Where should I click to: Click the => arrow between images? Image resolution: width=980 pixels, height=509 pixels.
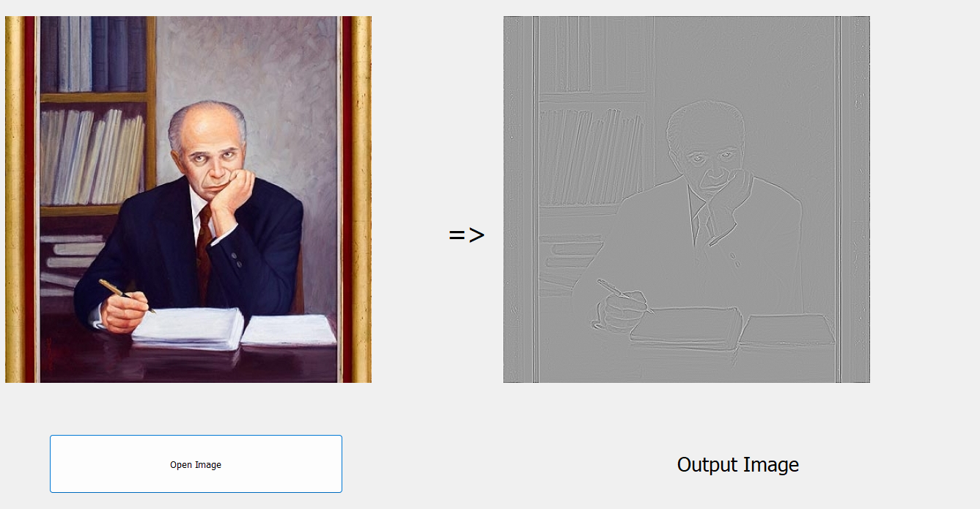coord(466,235)
